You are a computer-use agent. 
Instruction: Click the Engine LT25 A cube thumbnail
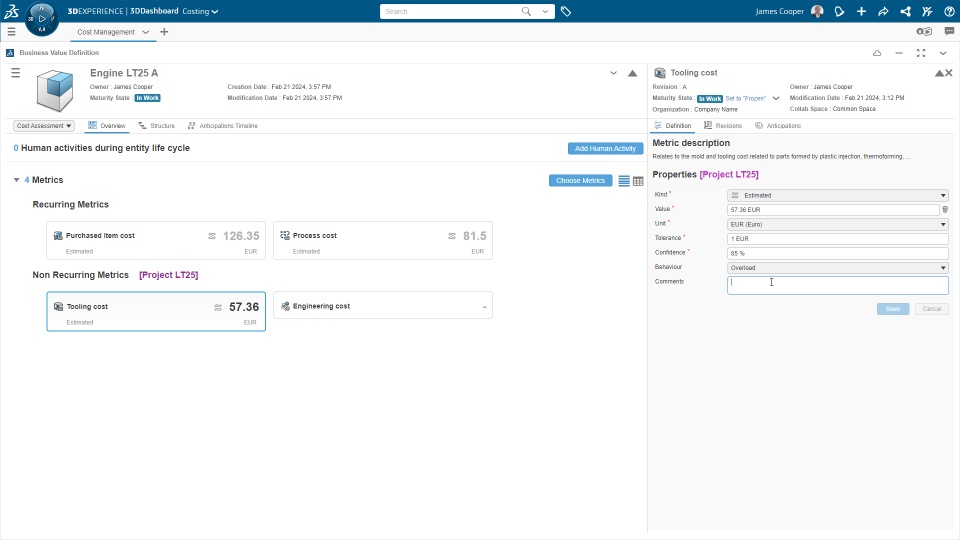[55, 91]
